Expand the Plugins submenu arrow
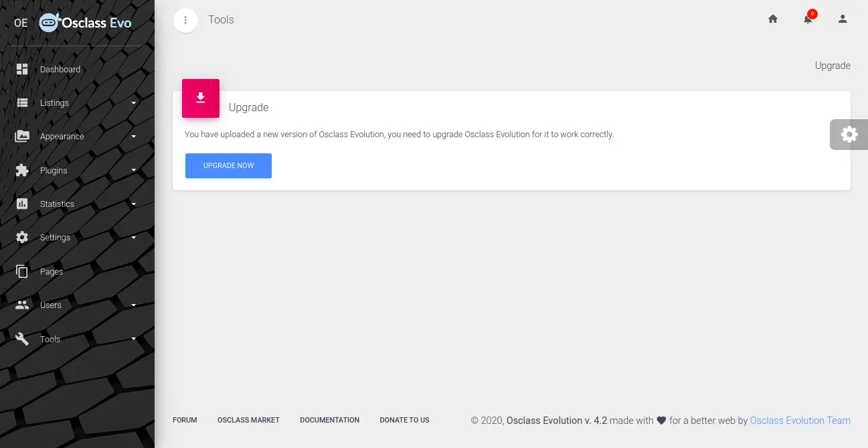This screenshot has height=448, width=868. point(133,170)
